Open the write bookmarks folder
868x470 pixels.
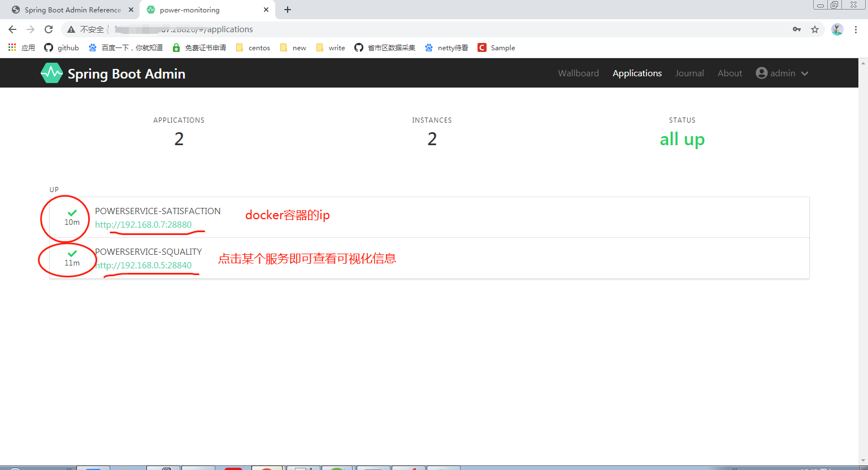pyautogui.click(x=331, y=47)
